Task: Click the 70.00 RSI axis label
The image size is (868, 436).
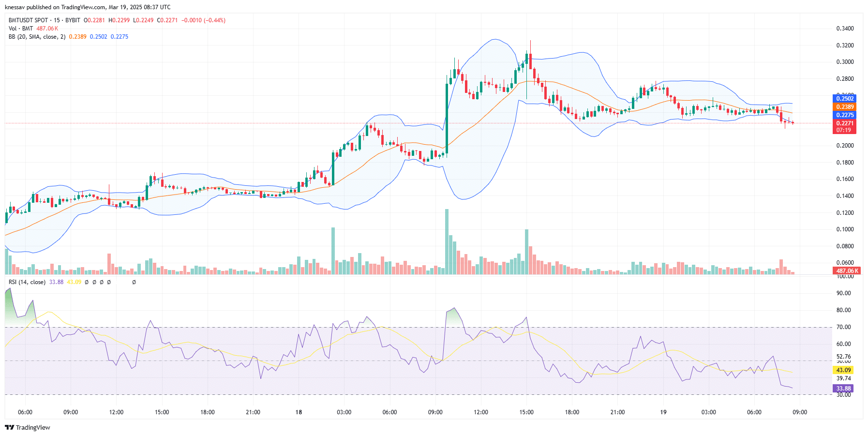Action: 843,327
